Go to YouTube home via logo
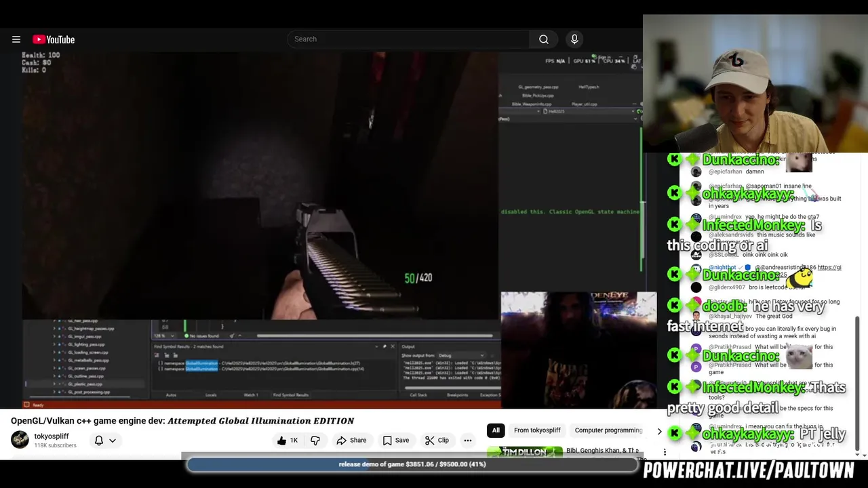The width and height of the screenshot is (868, 488). (x=54, y=39)
